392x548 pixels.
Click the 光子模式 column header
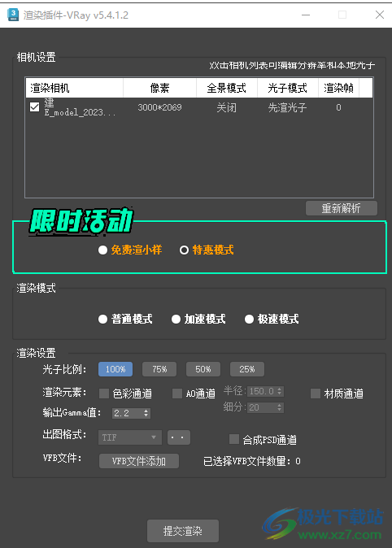[x=288, y=88]
